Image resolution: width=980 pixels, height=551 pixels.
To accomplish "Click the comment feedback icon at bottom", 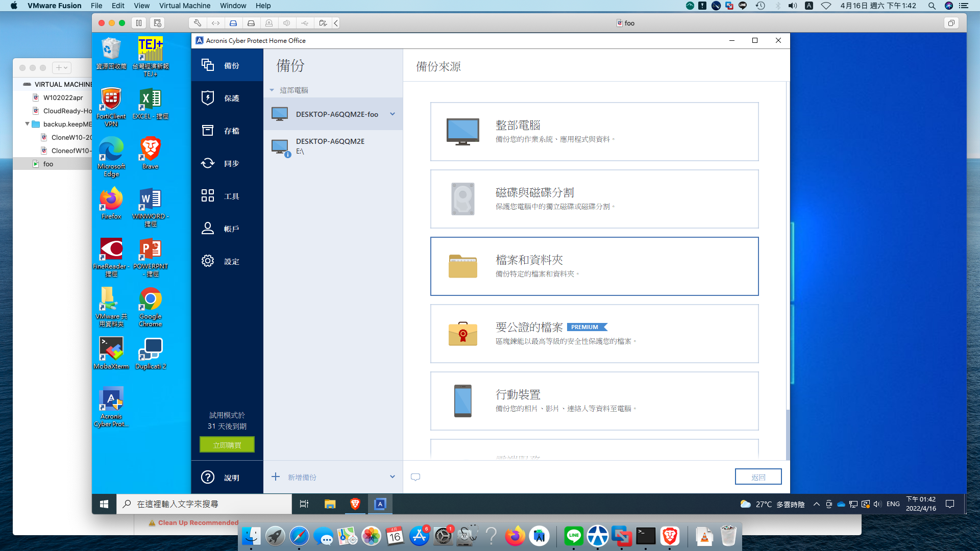I will tap(415, 477).
